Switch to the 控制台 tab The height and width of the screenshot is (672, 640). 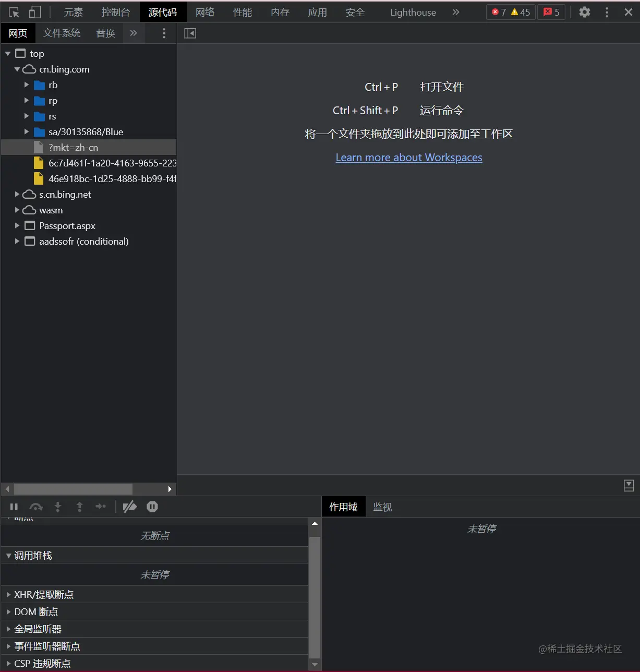tap(115, 12)
